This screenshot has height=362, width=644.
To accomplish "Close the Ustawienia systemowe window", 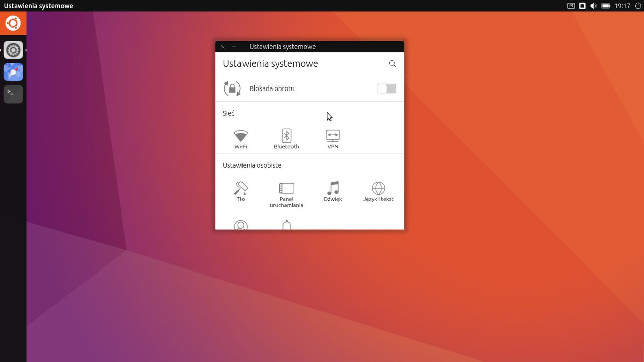I will (x=223, y=47).
